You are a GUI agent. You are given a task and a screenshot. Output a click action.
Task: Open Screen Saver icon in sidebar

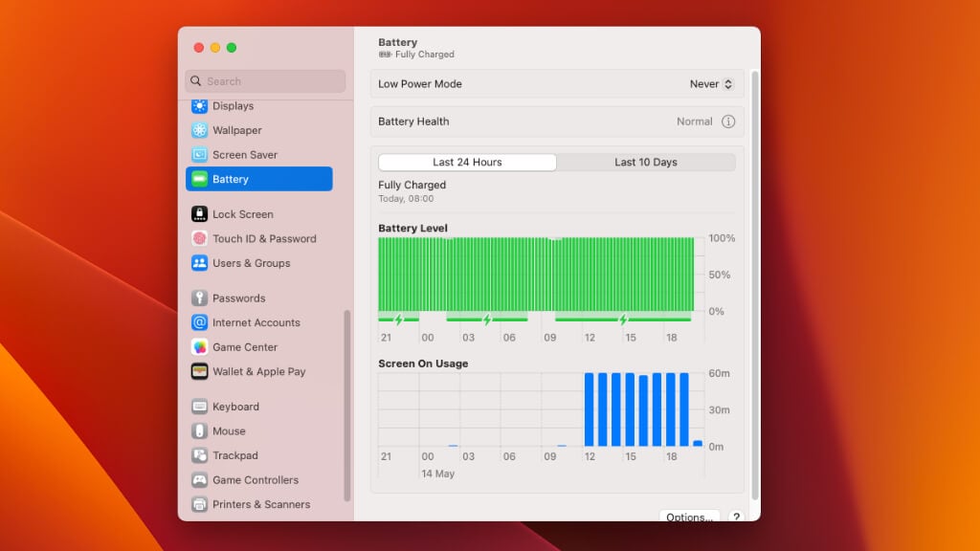click(199, 154)
